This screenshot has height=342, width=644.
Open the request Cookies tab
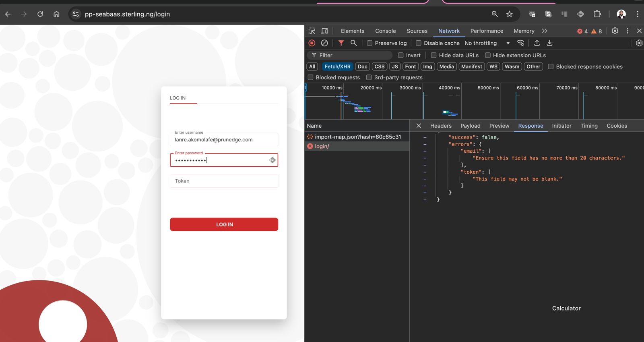pos(617,126)
